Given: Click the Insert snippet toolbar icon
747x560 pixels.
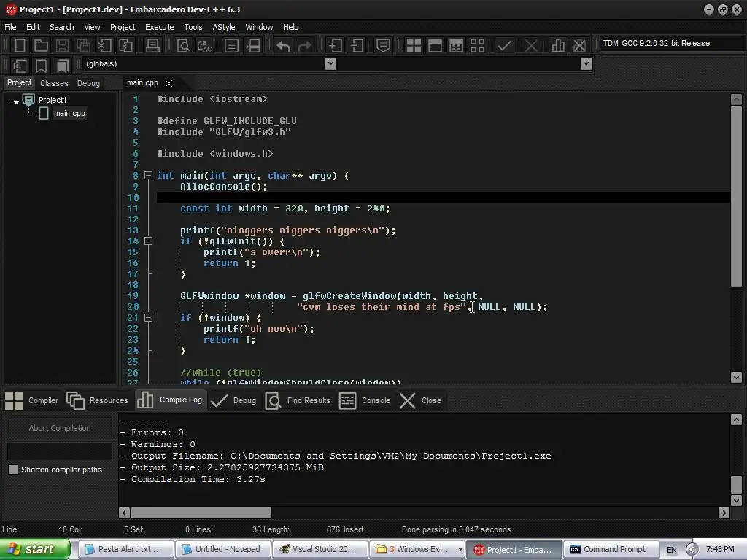Looking at the screenshot, I should [x=20, y=65].
